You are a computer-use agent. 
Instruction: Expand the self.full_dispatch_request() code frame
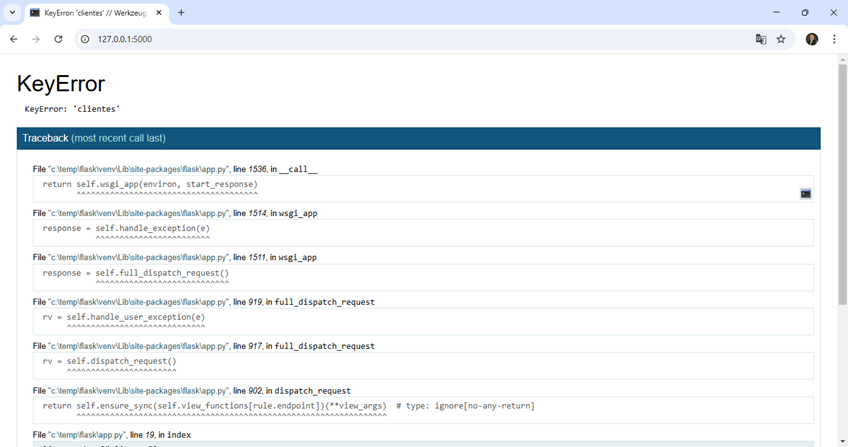(x=136, y=273)
